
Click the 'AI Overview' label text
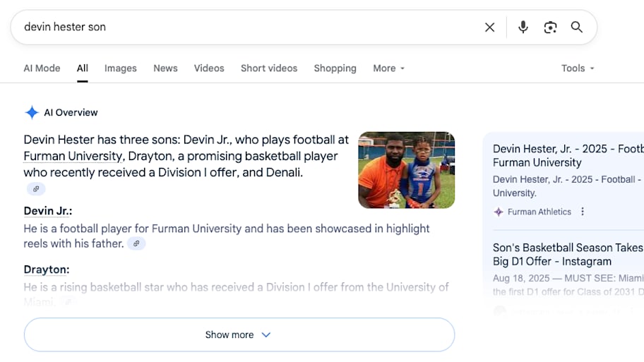coord(71,112)
